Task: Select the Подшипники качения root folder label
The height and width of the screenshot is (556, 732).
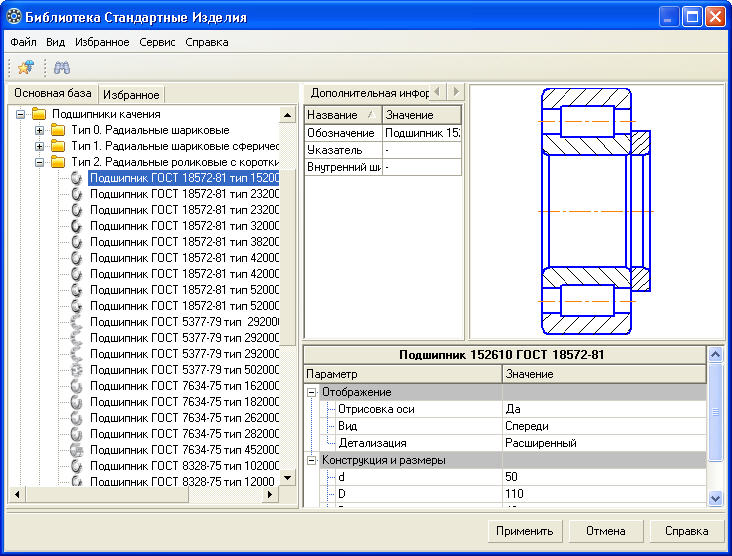Action: point(106,114)
